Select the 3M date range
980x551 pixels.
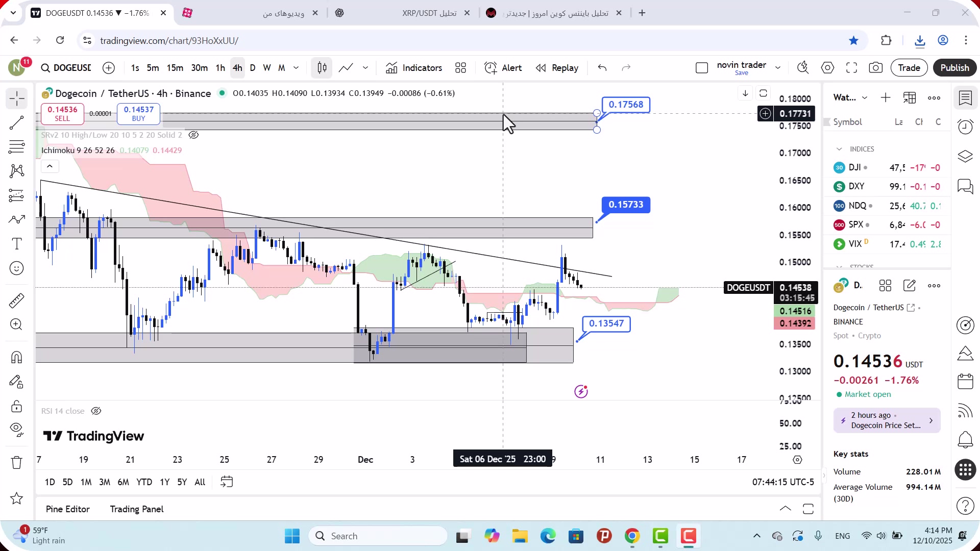[x=105, y=482]
